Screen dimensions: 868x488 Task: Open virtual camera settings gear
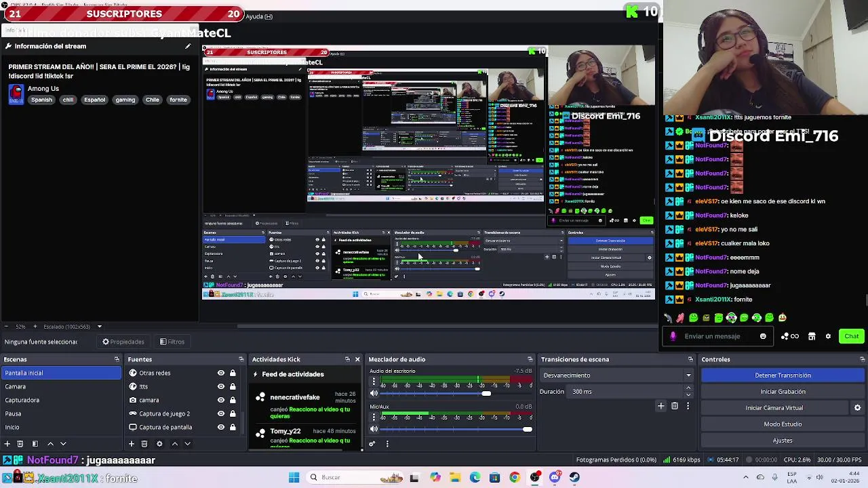857,408
